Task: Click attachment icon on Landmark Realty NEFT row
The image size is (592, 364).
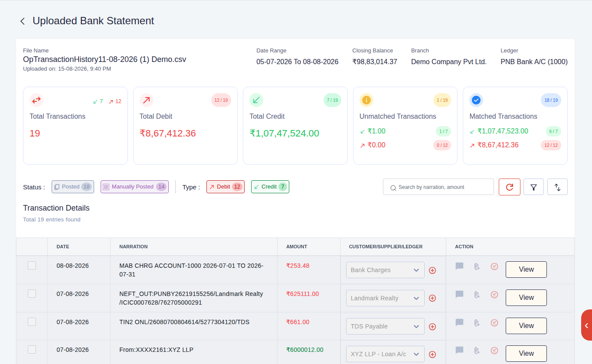Action: point(477,295)
